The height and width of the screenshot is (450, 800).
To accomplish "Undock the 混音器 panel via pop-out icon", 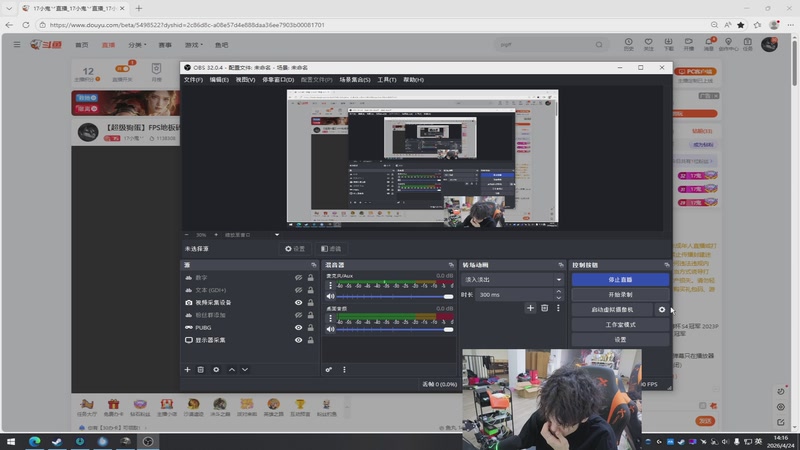I will [x=451, y=265].
